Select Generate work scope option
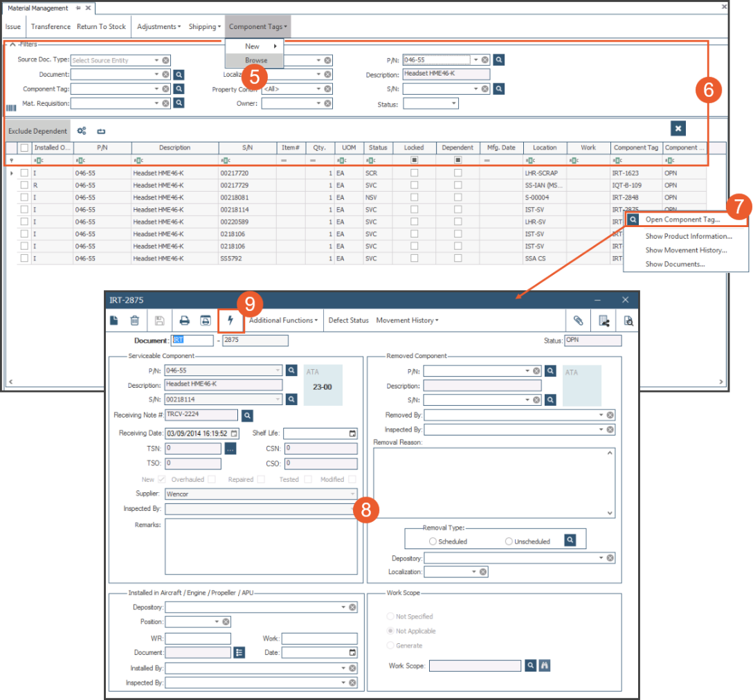 click(x=390, y=646)
